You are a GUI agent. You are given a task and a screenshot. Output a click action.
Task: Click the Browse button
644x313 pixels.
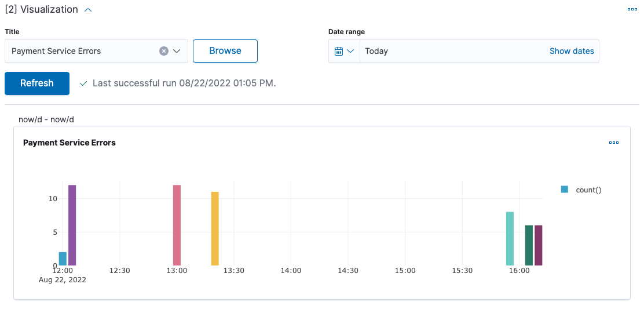225,51
